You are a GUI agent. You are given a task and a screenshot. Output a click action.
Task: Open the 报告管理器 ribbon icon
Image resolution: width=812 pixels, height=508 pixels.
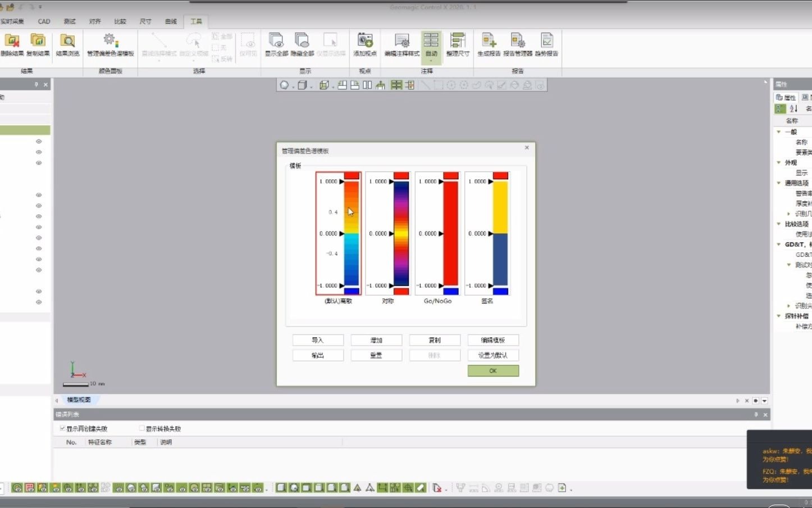pos(518,44)
